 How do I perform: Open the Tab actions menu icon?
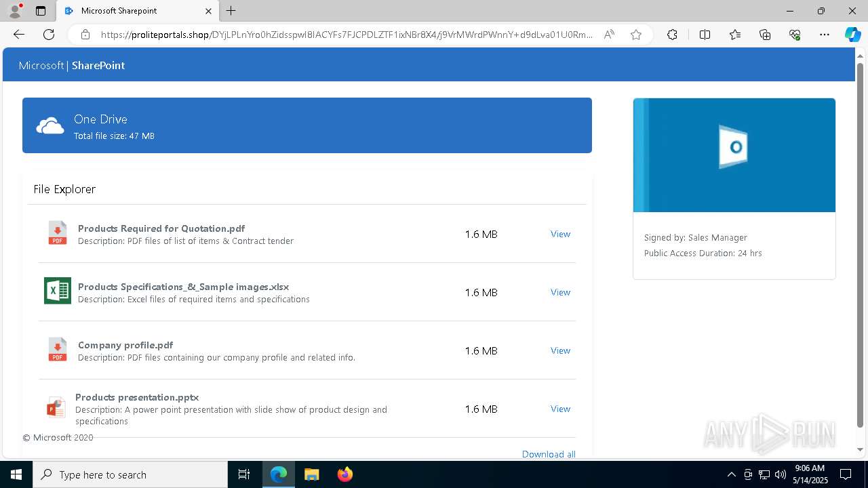point(41,11)
